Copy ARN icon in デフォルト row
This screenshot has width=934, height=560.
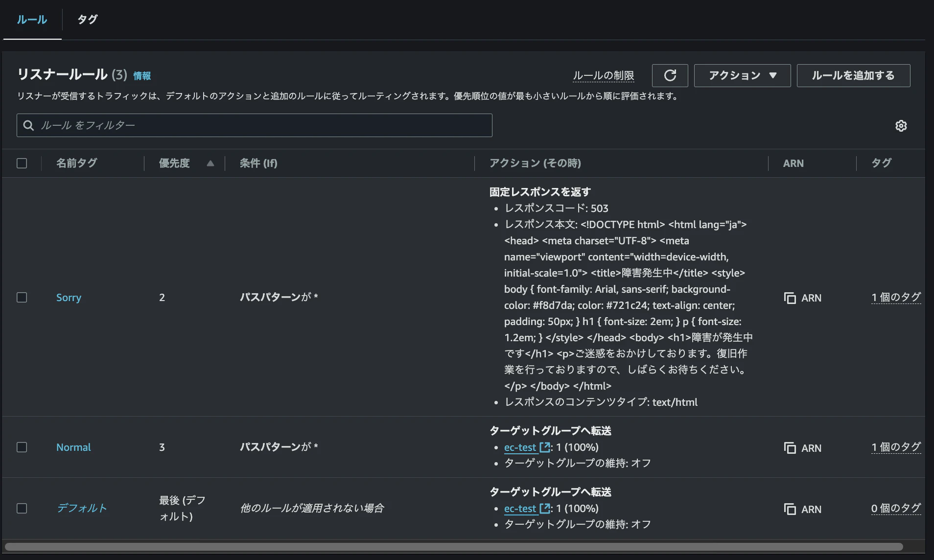(x=790, y=509)
